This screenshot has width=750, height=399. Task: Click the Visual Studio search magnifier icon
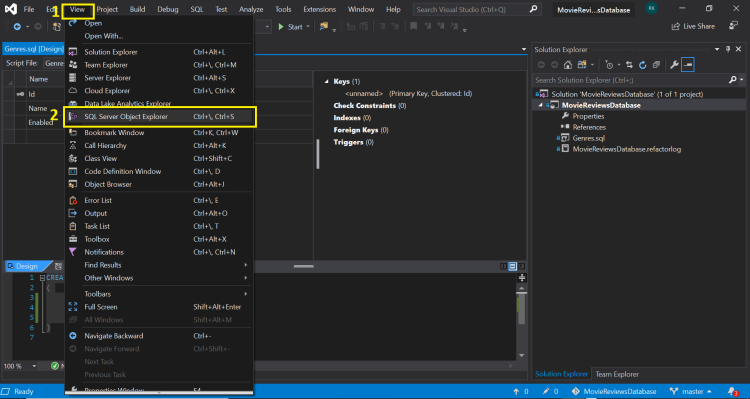coord(533,9)
